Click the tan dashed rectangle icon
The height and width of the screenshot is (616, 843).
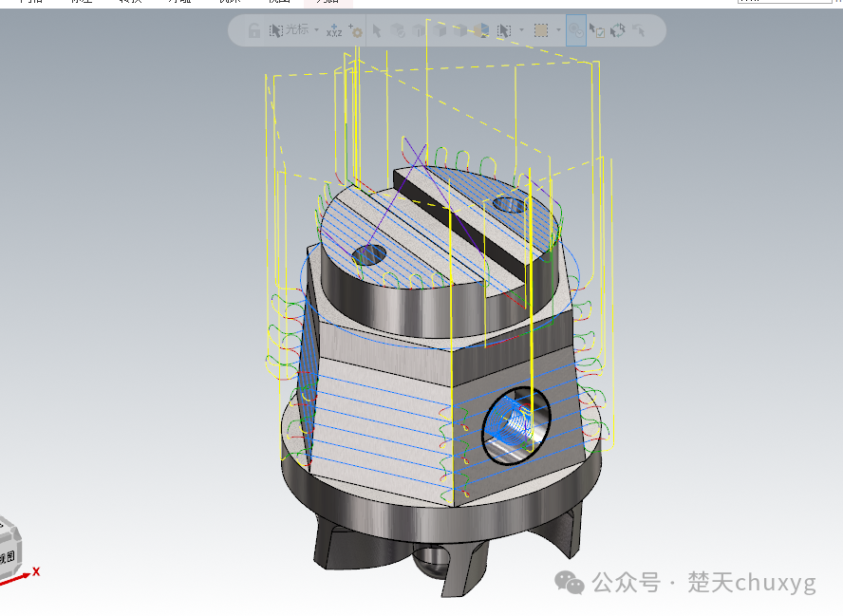click(x=541, y=30)
